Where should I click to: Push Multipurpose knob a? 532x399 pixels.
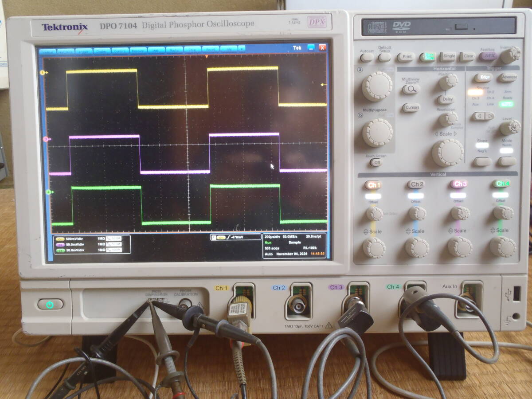(x=377, y=86)
